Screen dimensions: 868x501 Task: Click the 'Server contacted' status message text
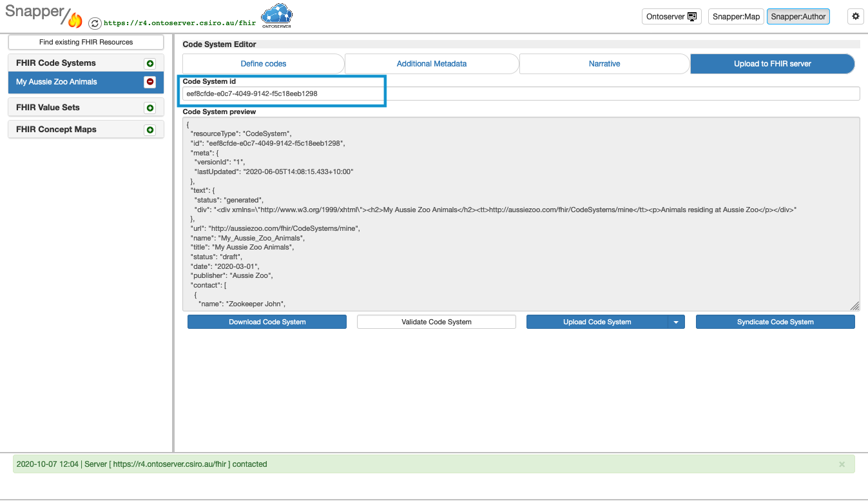(142, 464)
